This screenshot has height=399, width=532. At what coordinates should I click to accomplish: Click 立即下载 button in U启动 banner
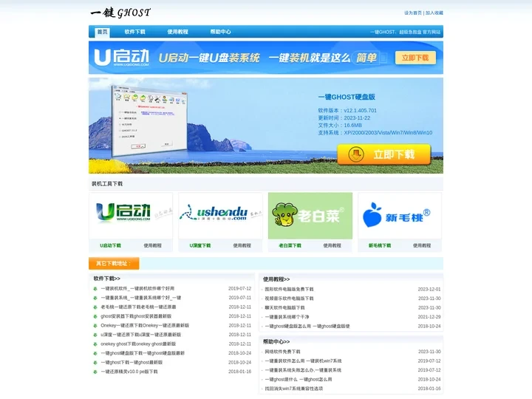(x=415, y=58)
